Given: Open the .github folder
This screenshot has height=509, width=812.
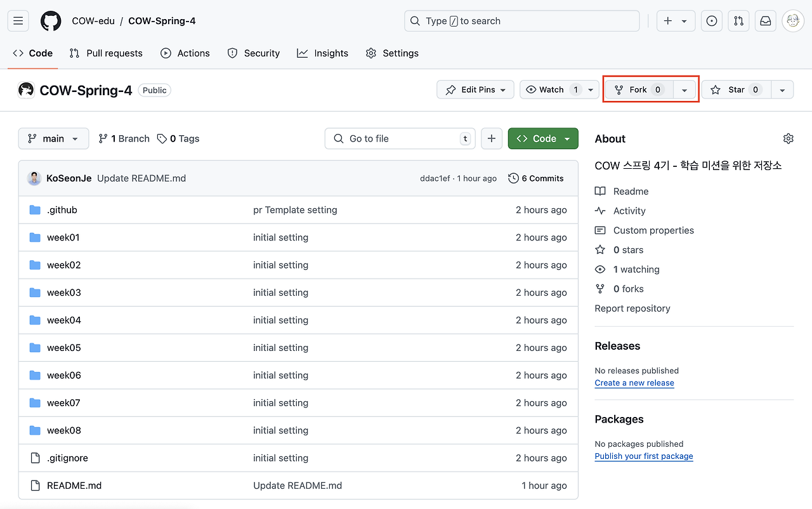Looking at the screenshot, I should coord(62,210).
